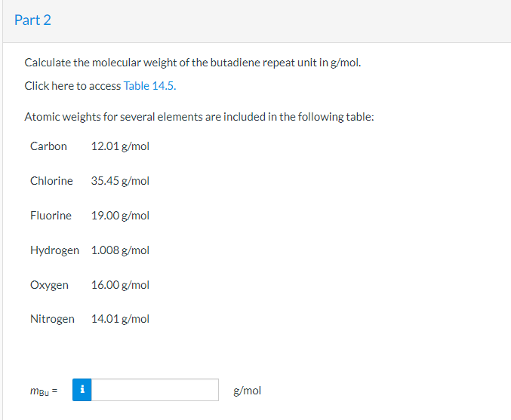The image size is (511, 420).
Task: Click the Fluorine element label
Action: [x=51, y=216]
